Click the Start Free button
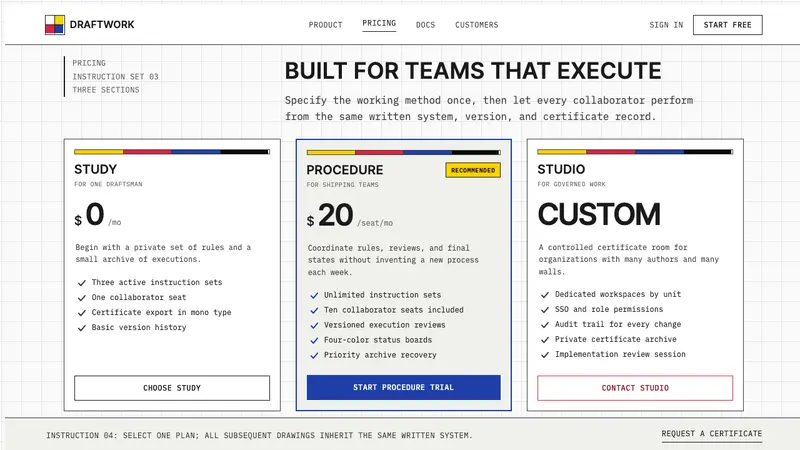The height and width of the screenshot is (450, 800). tap(728, 25)
